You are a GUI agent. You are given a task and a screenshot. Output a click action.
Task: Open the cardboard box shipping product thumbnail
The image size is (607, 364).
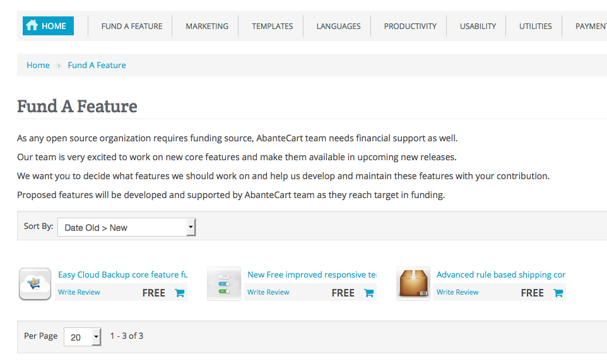coord(413,283)
